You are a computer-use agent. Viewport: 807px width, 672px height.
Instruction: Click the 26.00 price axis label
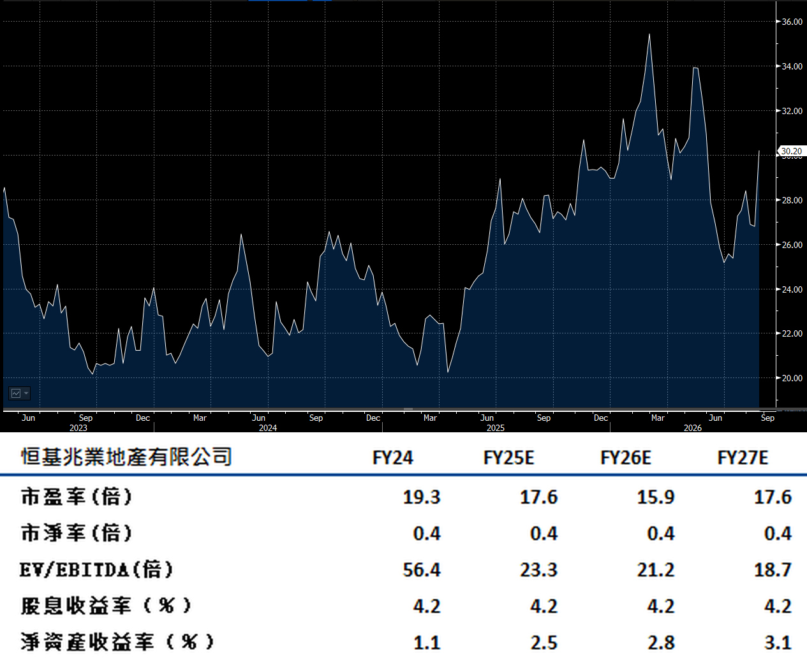tap(792, 245)
